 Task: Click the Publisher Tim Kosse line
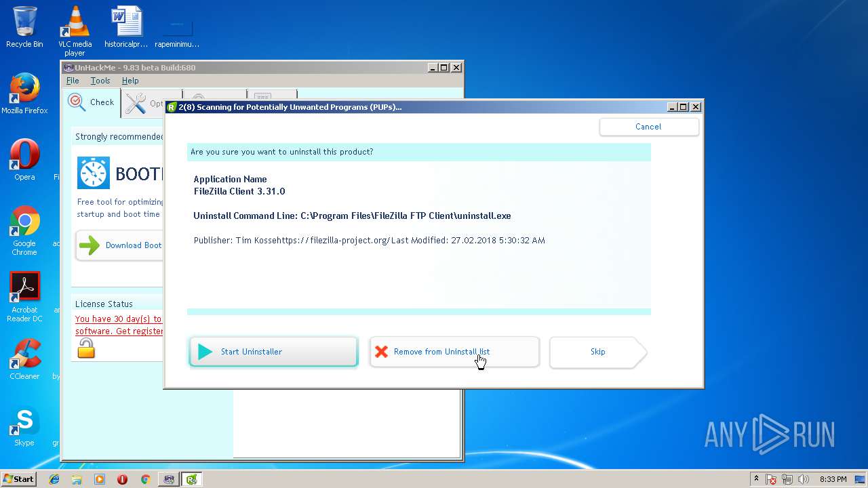(x=369, y=241)
